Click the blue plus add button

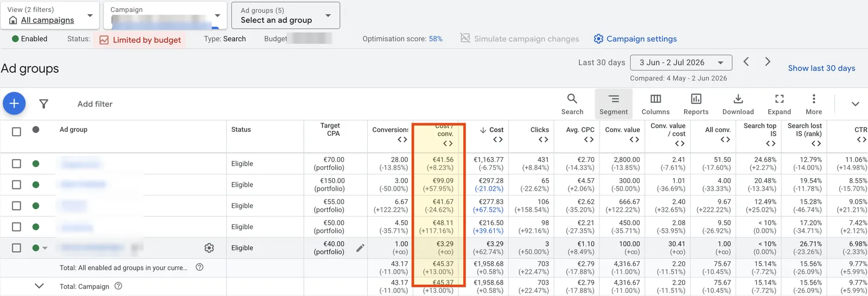coord(14,103)
